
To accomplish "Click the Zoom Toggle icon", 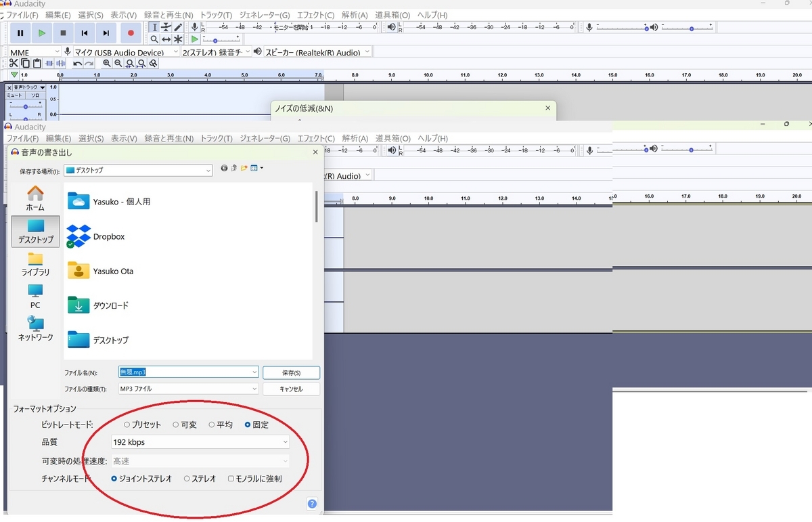I will coord(154,64).
